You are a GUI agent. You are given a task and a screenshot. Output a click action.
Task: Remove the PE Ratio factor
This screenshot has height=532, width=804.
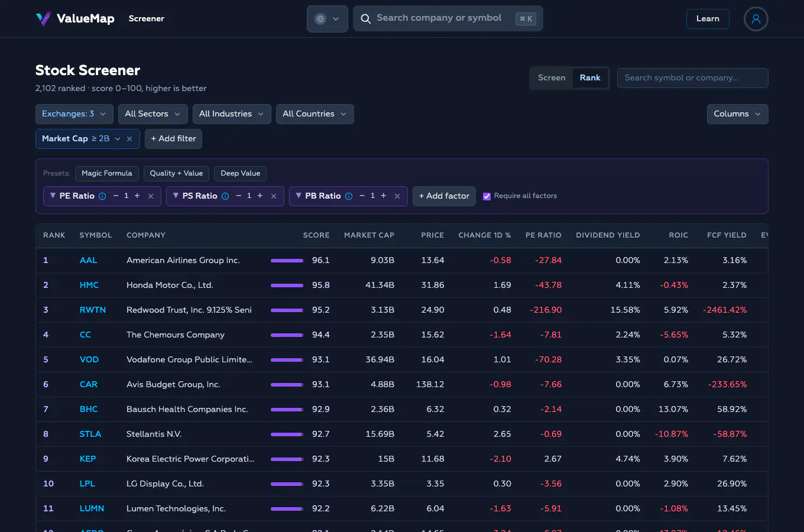(x=151, y=196)
